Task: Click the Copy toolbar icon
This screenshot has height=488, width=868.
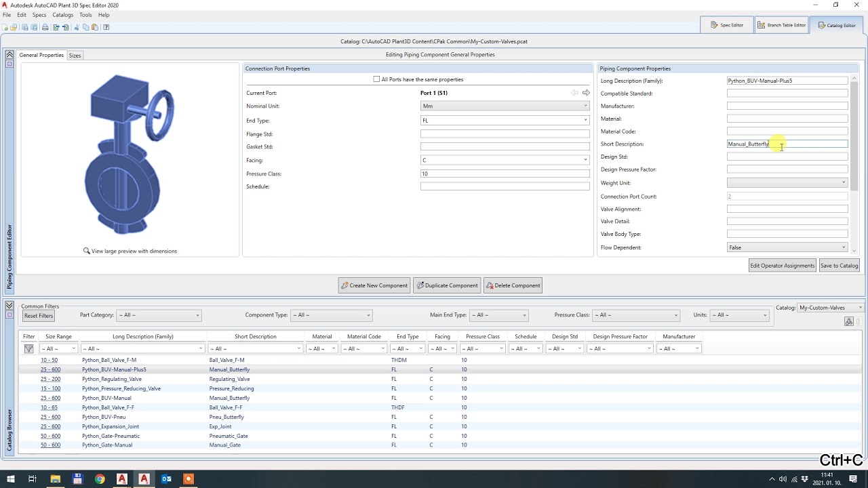Action: [85, 27]
